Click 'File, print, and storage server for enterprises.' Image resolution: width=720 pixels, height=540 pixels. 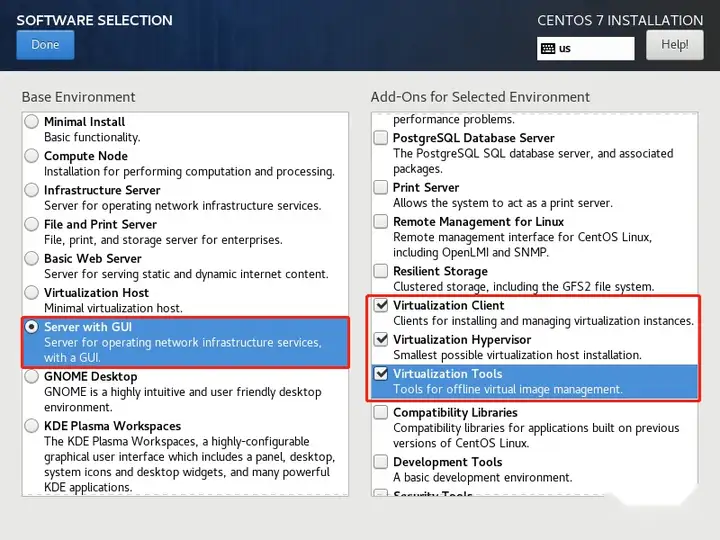coord(163,240)
